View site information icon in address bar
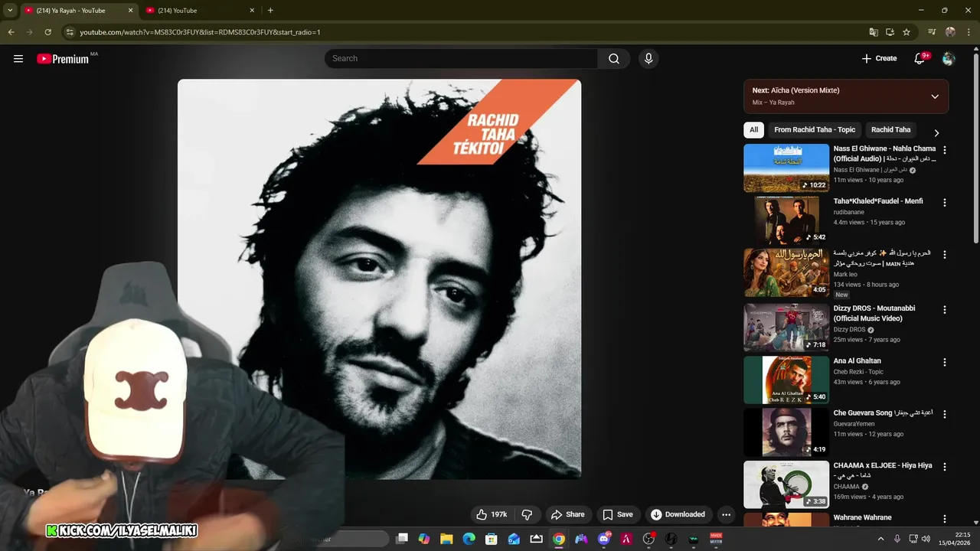Viewport: 980px width, 551px height. click(x=70, y=32)
